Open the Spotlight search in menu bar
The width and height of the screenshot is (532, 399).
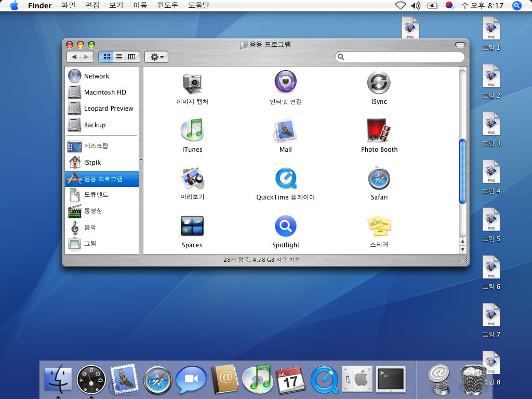(x=516, y=6)
